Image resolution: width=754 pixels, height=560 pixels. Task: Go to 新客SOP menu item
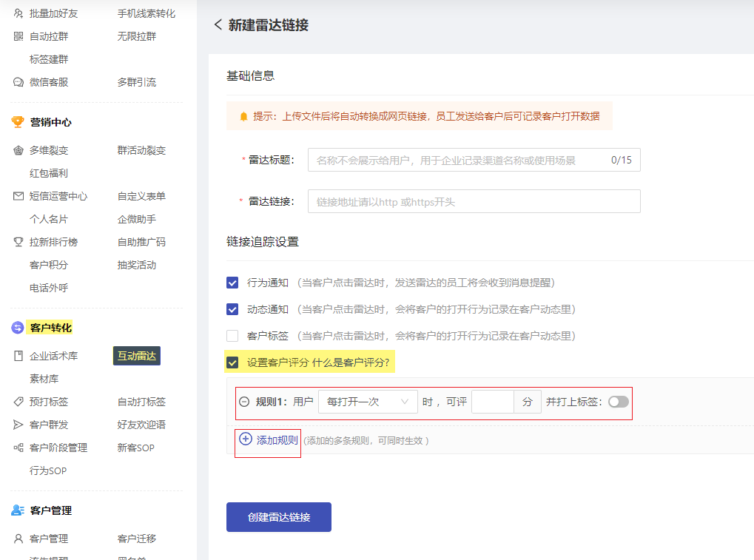click(135, 448)
